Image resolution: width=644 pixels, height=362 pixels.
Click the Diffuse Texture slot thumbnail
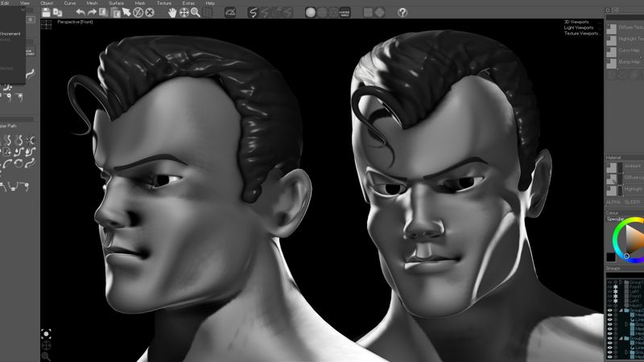[x=612, y=29]
